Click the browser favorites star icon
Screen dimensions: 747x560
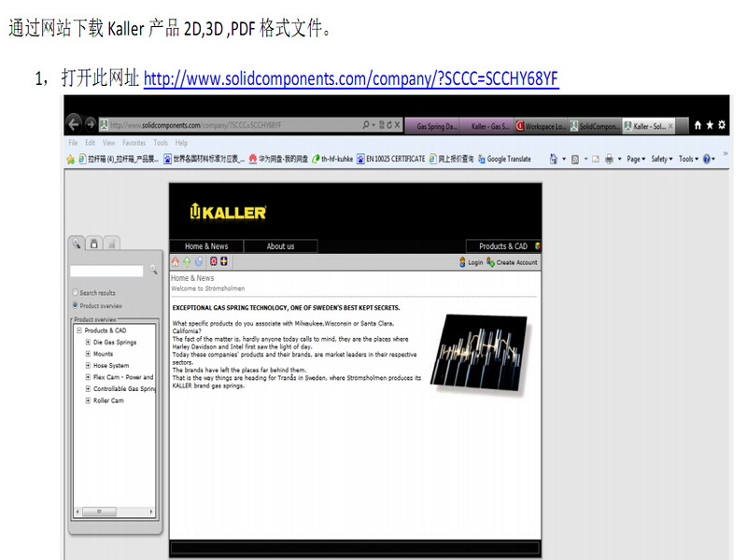click(x=710, y=124)
